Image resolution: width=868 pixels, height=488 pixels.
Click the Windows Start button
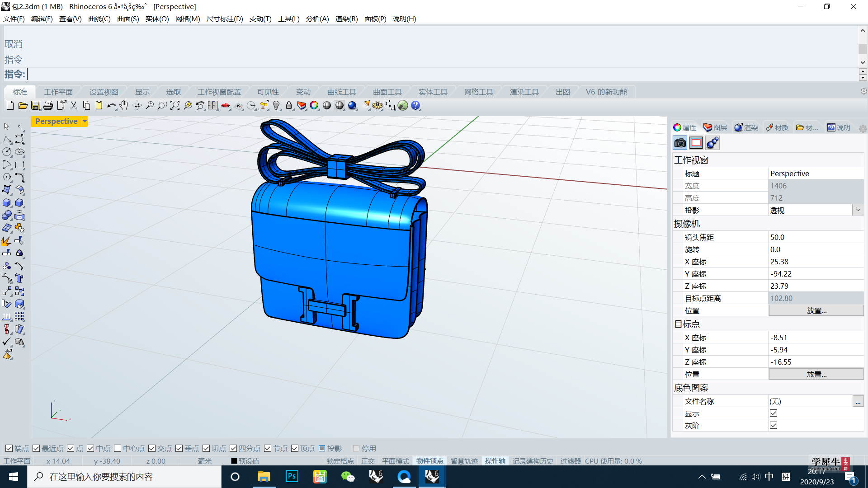click(14, 477)
